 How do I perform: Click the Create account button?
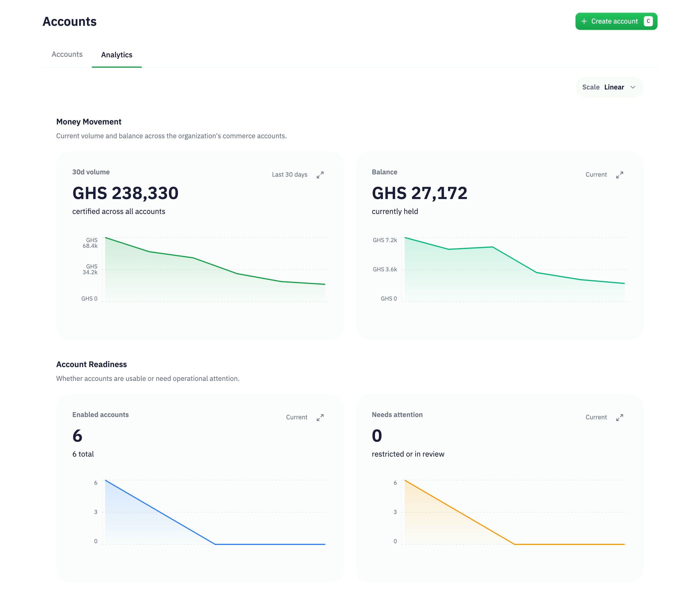[x=616, y=21]
